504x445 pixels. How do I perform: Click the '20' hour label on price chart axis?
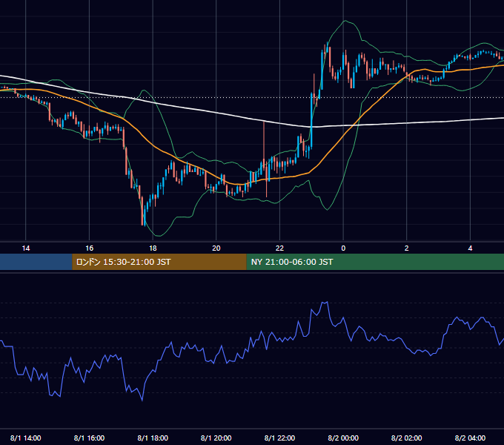[216, 248]
